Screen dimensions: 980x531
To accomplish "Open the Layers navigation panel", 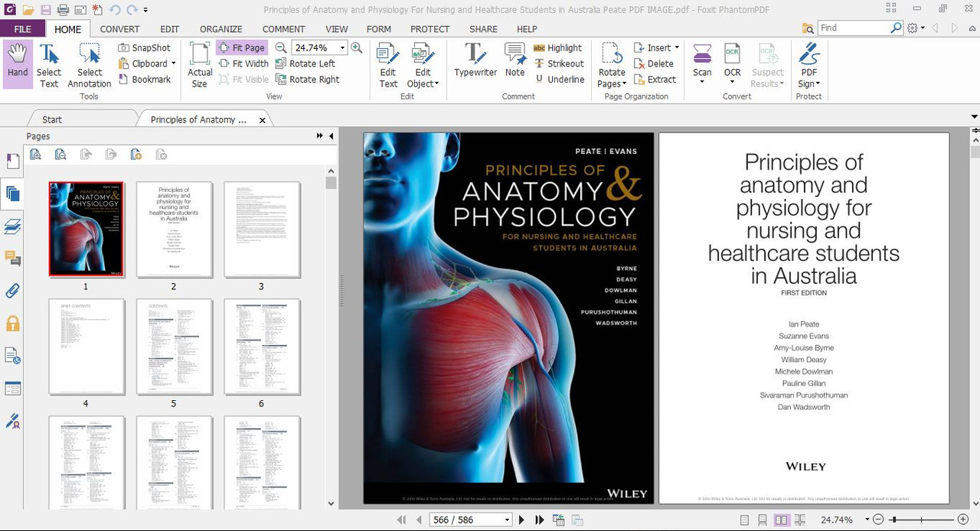I will click(12, 226).
